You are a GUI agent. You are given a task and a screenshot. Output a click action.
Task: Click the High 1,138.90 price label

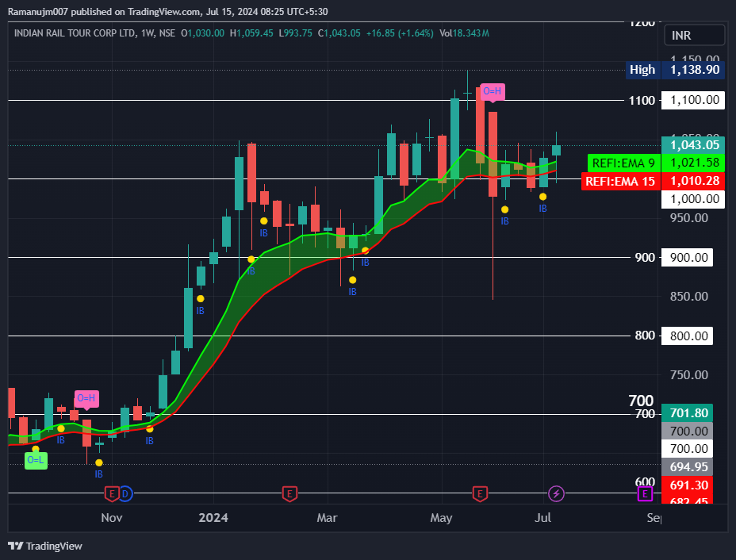pos(675,70)
